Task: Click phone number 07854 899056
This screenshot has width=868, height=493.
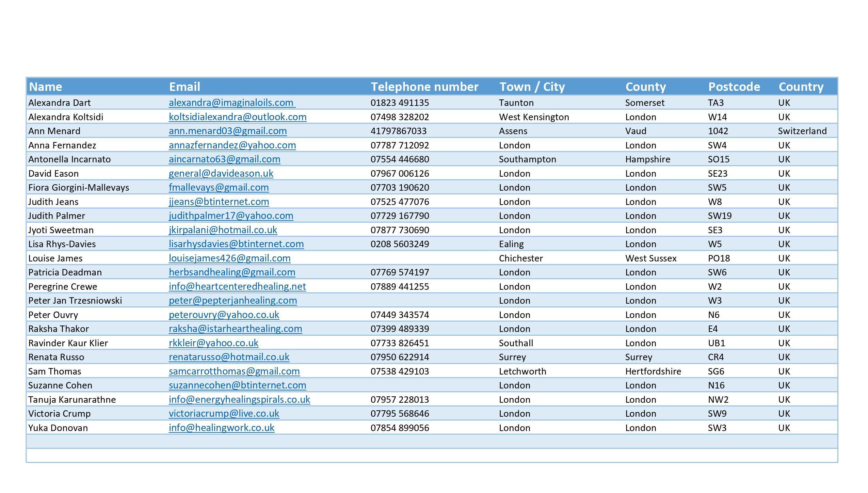Action: coord(400,428)
